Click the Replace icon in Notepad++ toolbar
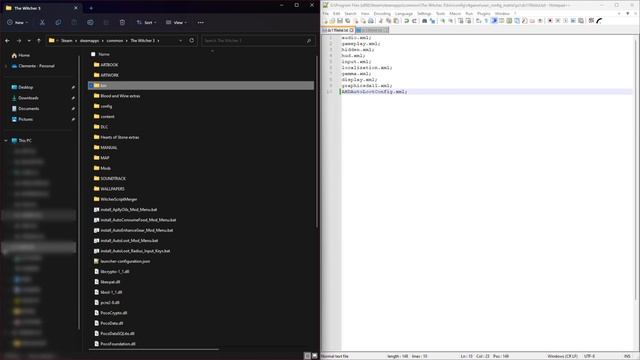This screenshot has width=640, height=360. click(432, 21)
